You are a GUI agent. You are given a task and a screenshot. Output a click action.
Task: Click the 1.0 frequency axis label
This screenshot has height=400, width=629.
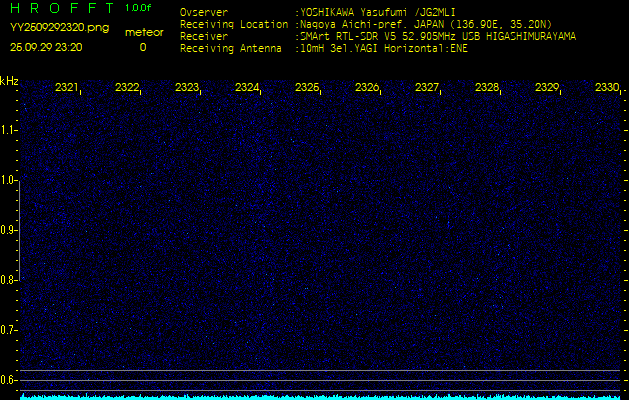(x=9, y=180)
